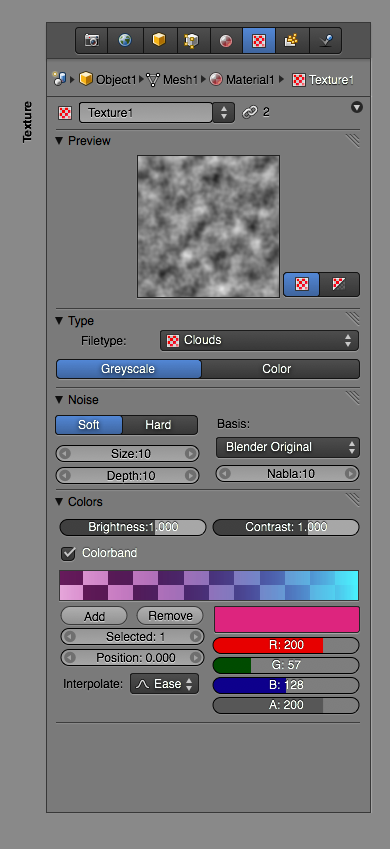Viewport: 390px width, 849px height.
Task: Grab the Preview panel drag grip
Action: pos(353,141)
